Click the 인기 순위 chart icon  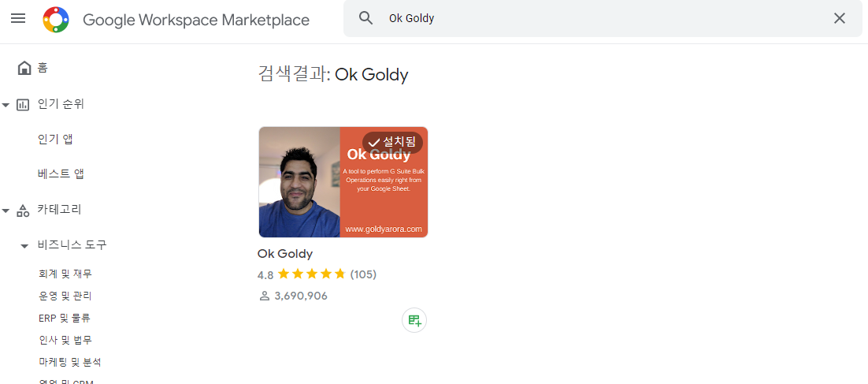pos(23,105)
